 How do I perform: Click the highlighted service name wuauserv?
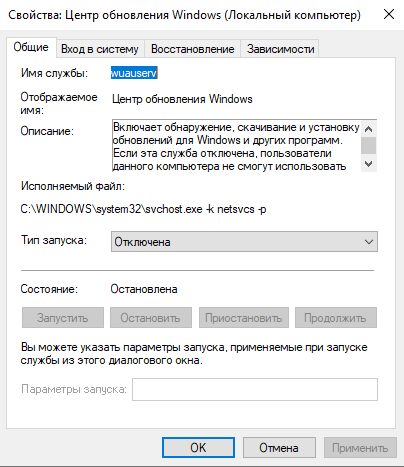pos(134,73)
